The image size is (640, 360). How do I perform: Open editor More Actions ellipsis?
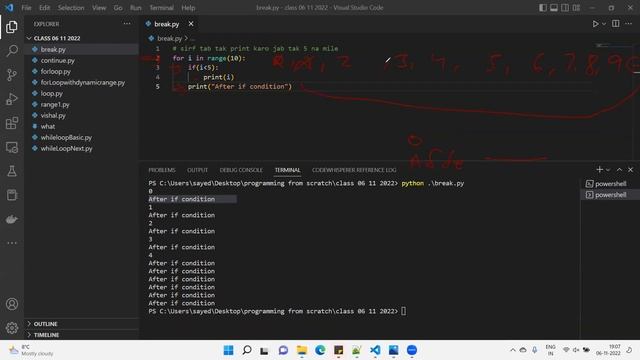coord(629,24)
